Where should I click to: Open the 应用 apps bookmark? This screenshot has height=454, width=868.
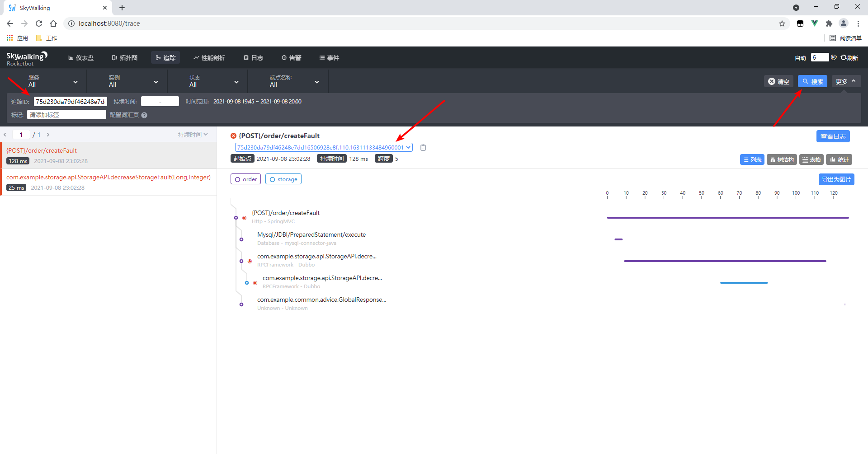(x=17, y=38)
